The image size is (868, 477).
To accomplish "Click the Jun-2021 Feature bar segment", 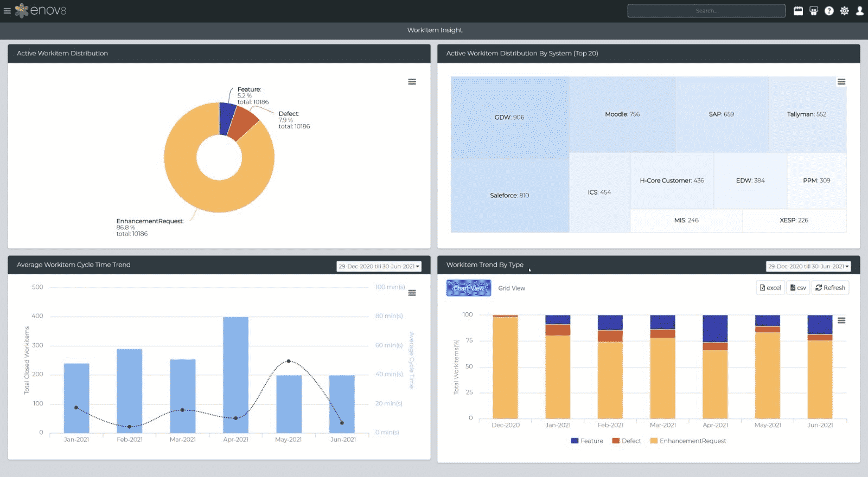I will [820, 325].
